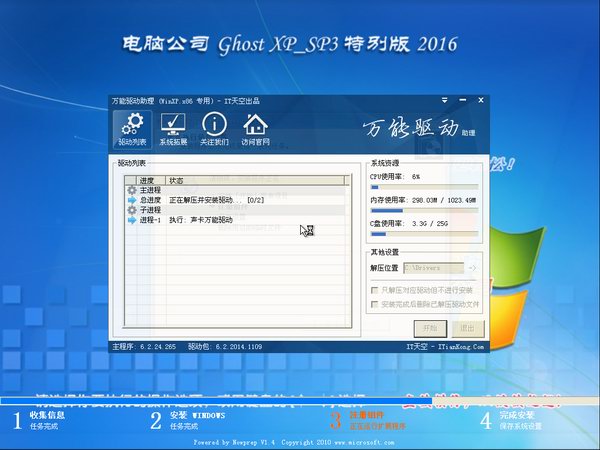Screen dimensions: 600x450
Task: Click the 访问官网 home icon
Action: pyautogui.click(x=255, y=130)
